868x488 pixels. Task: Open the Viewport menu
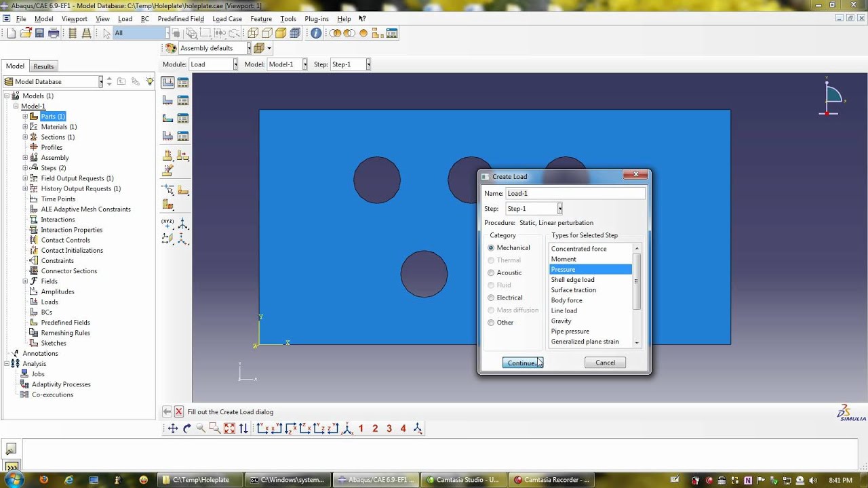[75, 19]
